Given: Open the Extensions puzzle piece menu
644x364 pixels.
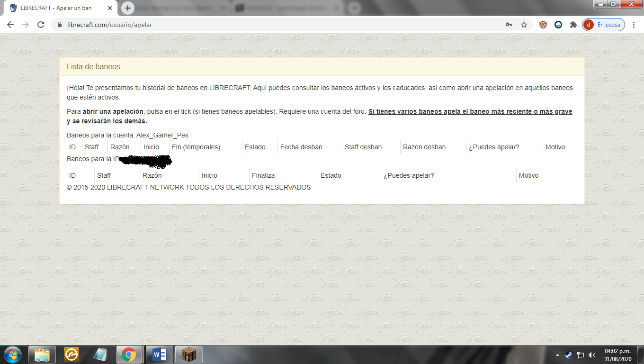Looking at the screenshot, I should point(573,25).
